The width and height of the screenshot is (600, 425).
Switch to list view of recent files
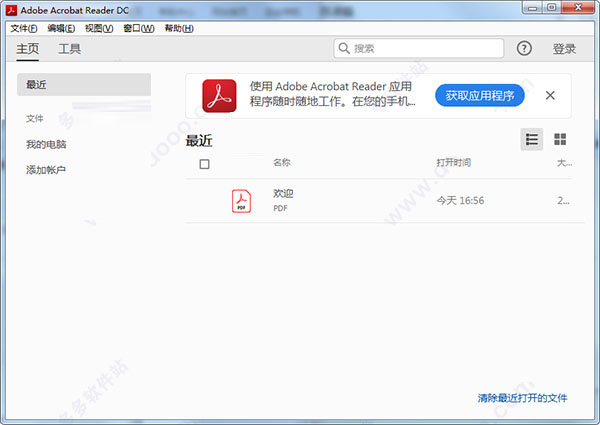[532, 139]
